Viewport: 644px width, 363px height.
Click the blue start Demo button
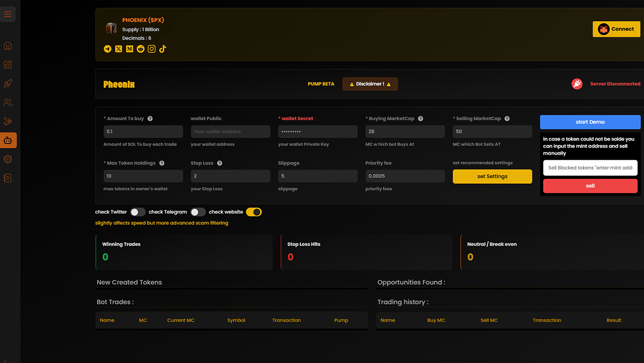(590, 122)
